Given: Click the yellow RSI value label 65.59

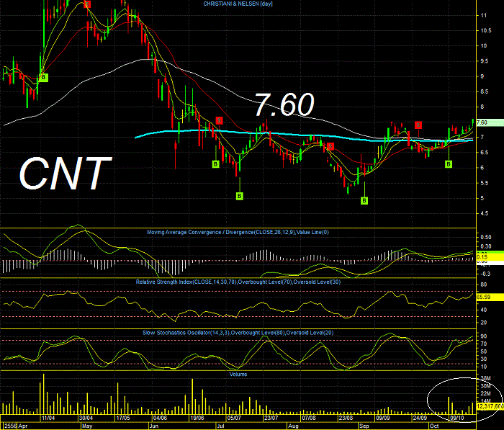Looking at the screenshot, I should (490, 297).
